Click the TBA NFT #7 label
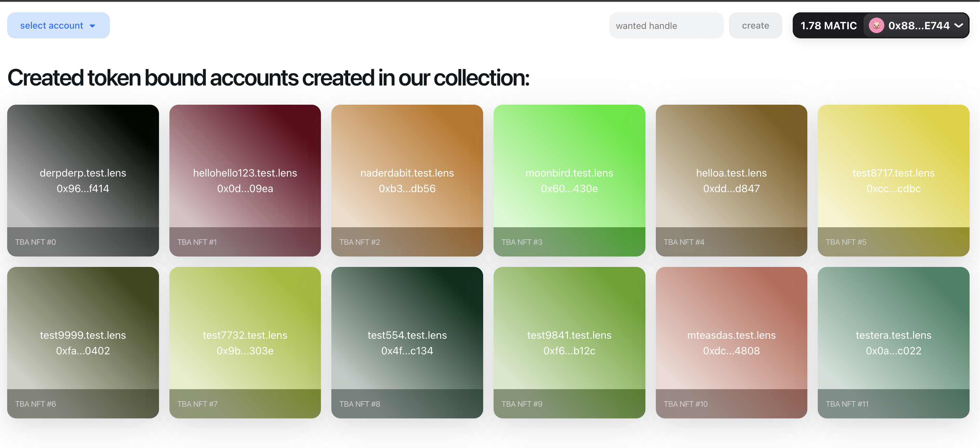Viewport: 980px width, 448px height. tap(197, 404)
